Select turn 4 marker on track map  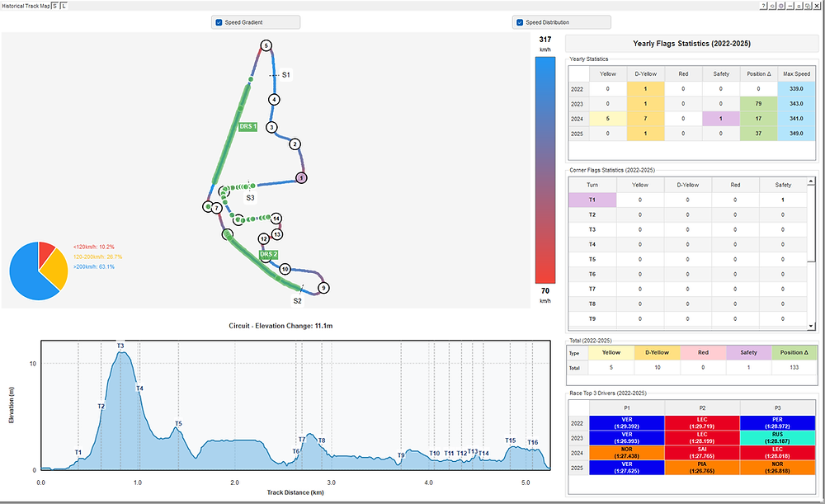click(x=273, y=100)
